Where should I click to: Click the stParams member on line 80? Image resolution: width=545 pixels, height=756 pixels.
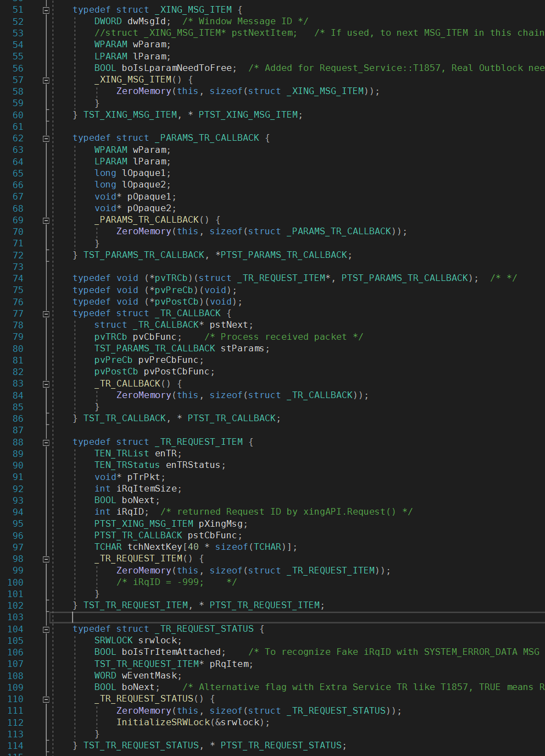(x=242, y=349)
